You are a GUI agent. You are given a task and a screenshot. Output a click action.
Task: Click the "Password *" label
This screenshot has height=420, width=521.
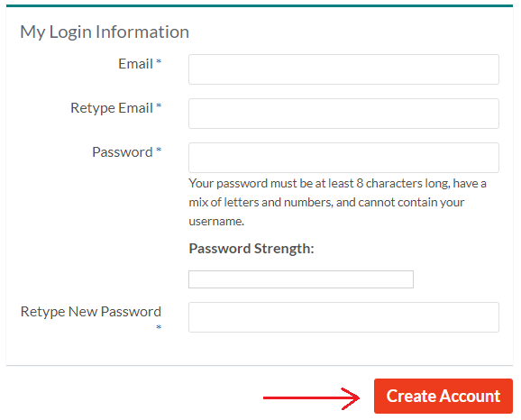[x=127, y=152]
